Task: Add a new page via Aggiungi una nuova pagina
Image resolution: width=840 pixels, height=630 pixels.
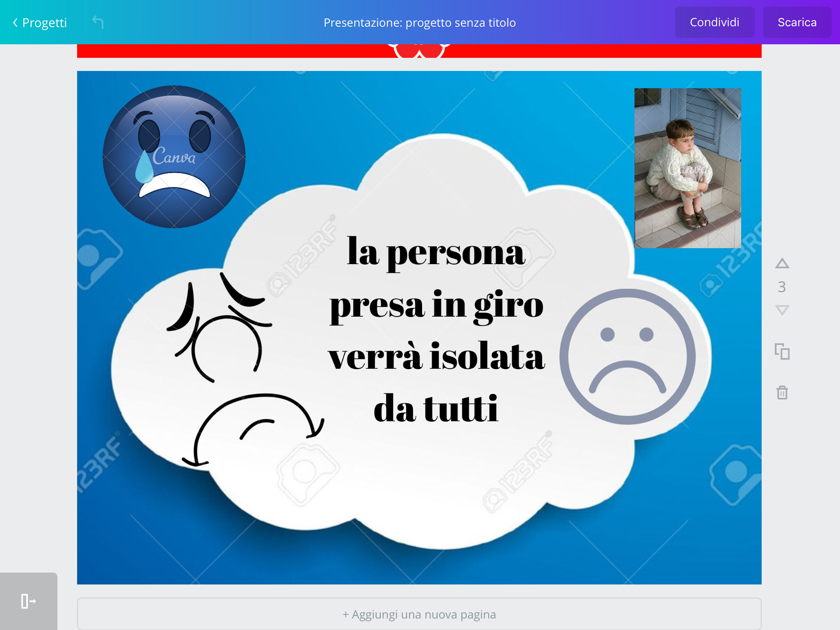Action: (x=419, y=614)
